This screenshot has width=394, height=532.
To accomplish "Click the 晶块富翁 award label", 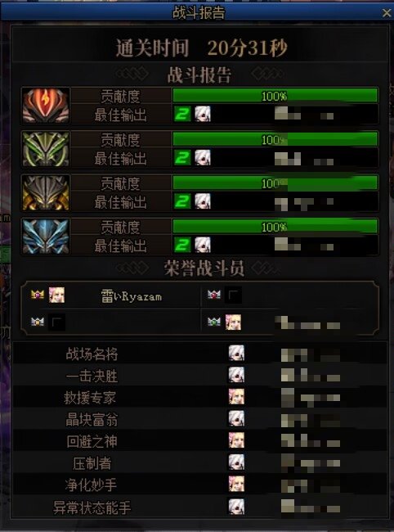I will (92, 419).
